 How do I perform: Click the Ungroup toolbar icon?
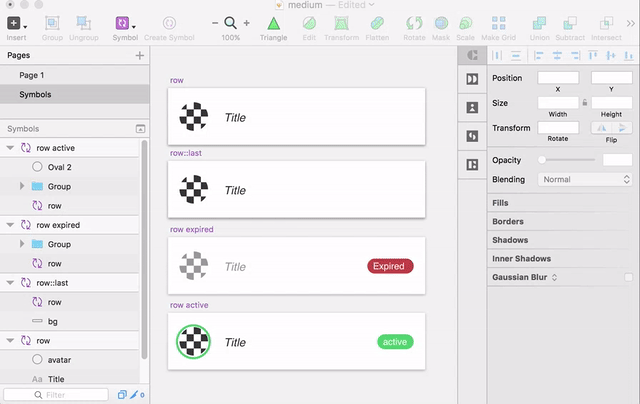coord(84,24)
